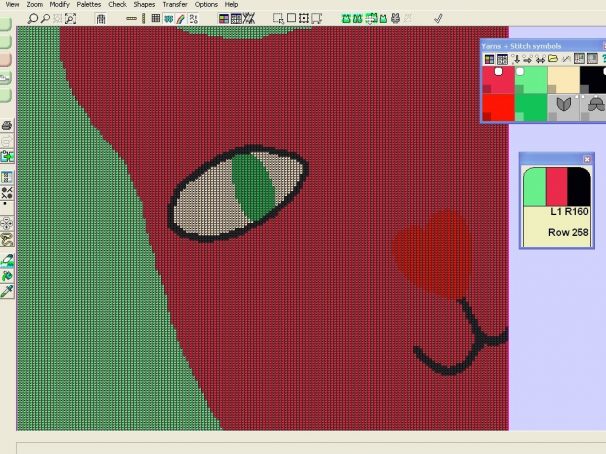The height and width of the screenshot is (454, 606).
Task: Select the bright red yarn swatch
Action: [497, 106]
